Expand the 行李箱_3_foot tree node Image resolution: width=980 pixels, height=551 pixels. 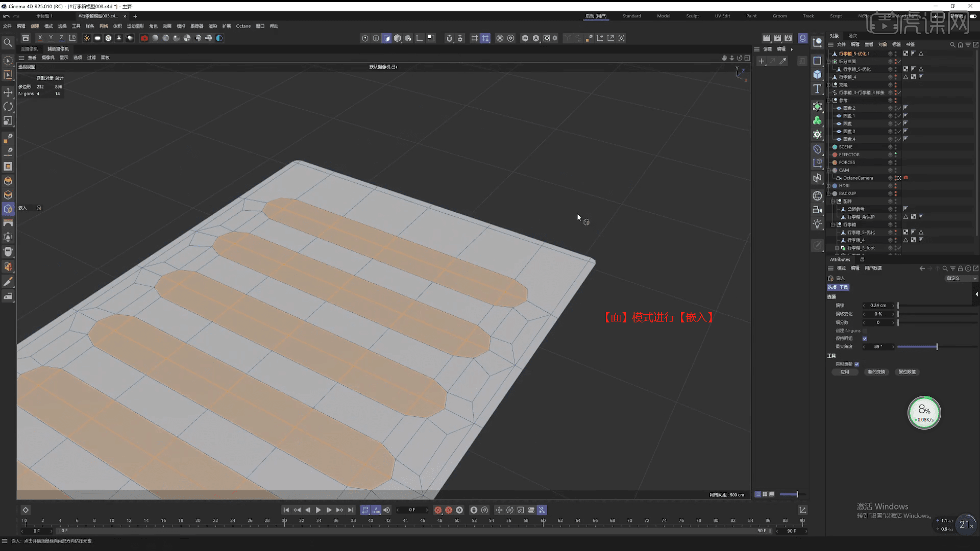click(x=837, y=248)
